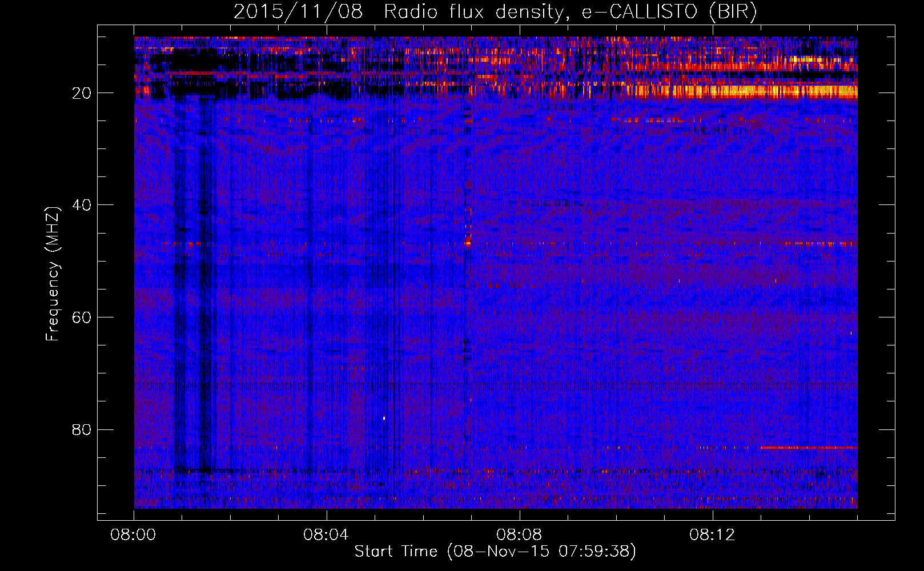Click the 'Frequency (MHZ)' axis label
The image size is (924, 571).
[52, 274]
